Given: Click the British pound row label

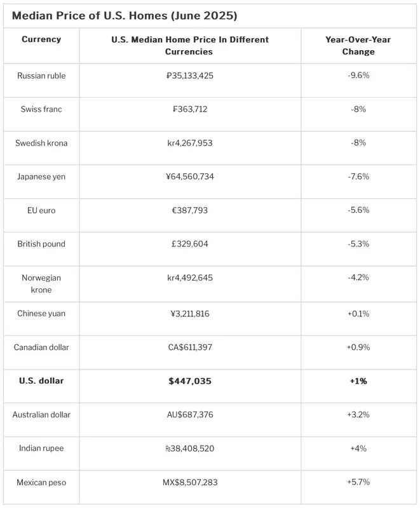Looking at the screenshot, I should 41,244.
